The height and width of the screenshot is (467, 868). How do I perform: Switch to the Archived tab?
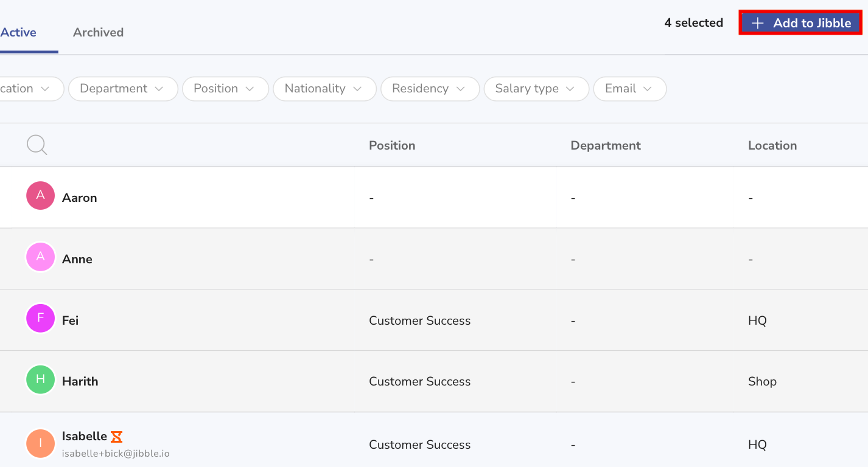click(98, 32)
